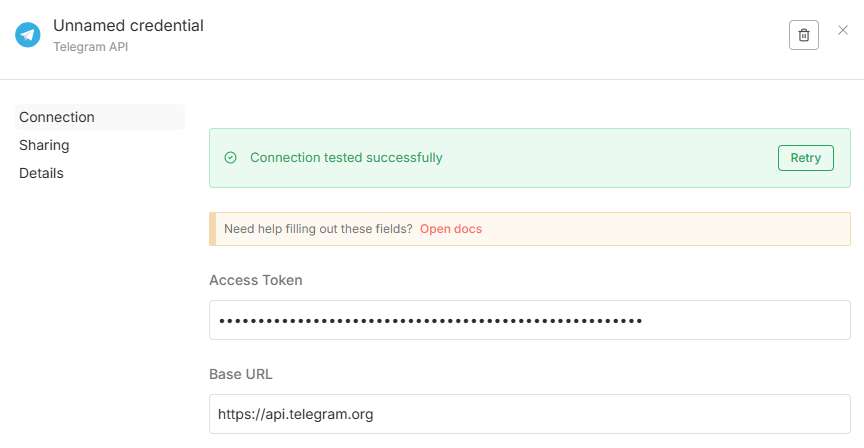Open the Details tab
Image resolution: width=864 pixels, height=448 pixels.
(x=41, y=173)
